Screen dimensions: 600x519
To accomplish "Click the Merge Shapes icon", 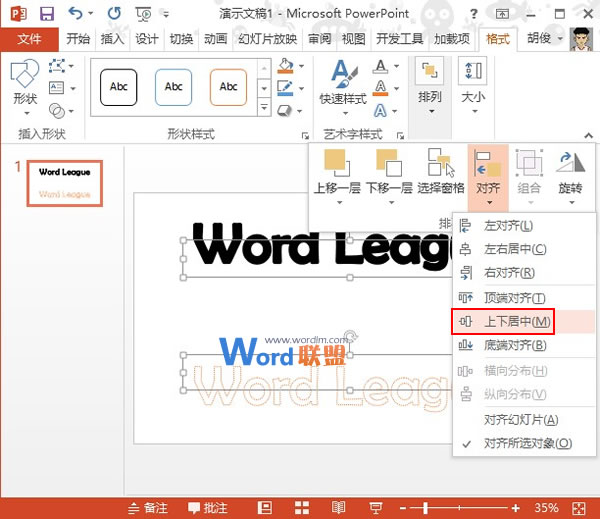I will click(57, 111).
